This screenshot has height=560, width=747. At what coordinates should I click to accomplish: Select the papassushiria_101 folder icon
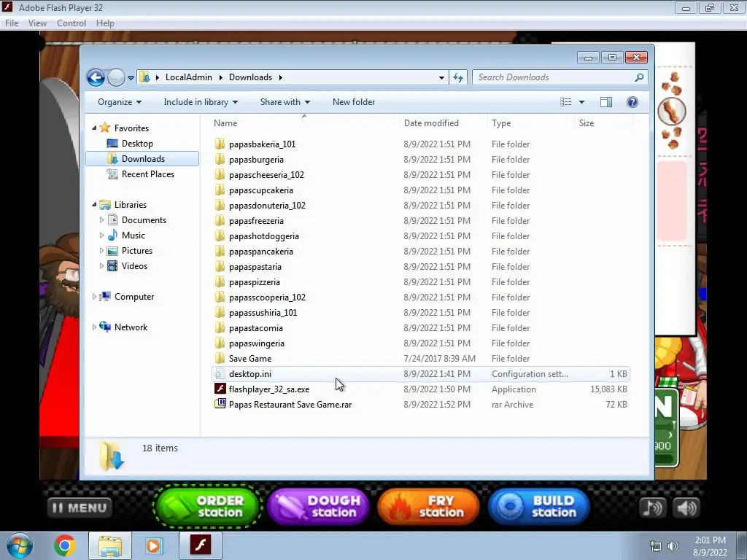click(220, 312)
